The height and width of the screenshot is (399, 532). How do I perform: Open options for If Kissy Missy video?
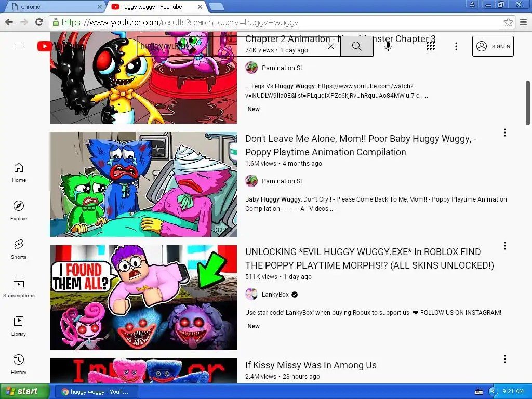point(505,359)
